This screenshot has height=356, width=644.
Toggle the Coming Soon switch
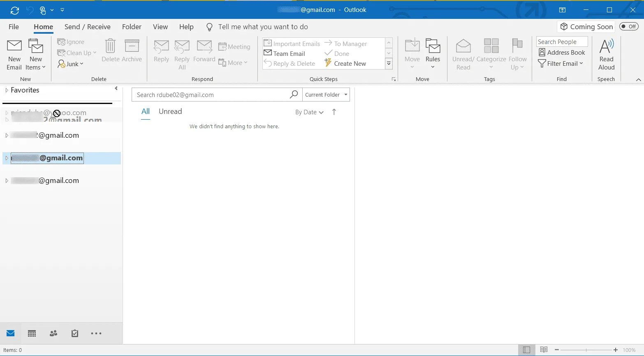629,26
